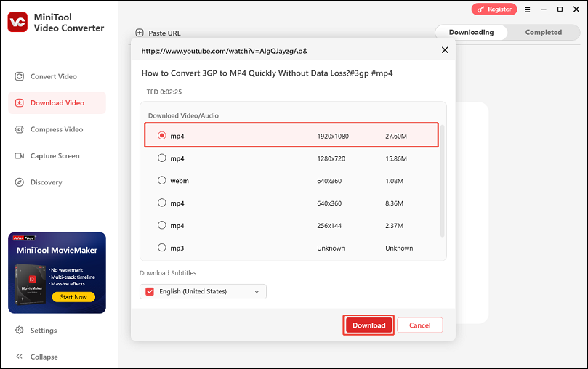
Task: Open Discovery section
Action: point(57,182)
